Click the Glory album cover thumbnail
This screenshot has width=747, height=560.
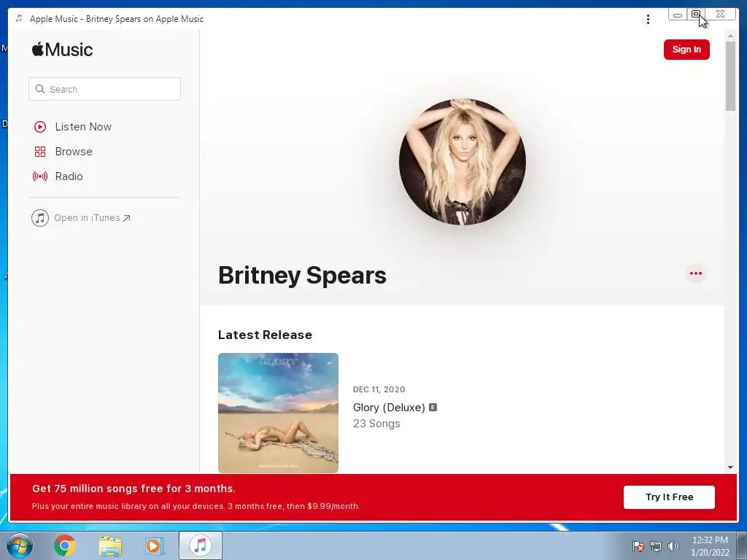[x=278, y=413]
